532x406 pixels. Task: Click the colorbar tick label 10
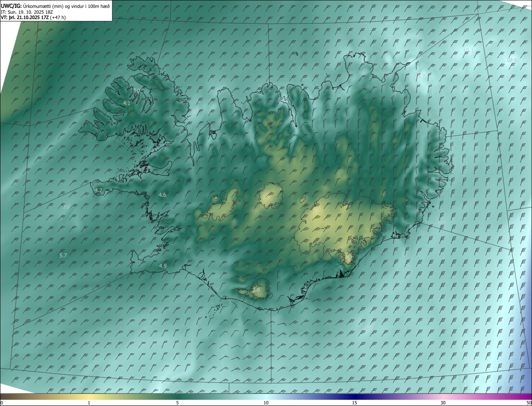(x=266, y=403)
